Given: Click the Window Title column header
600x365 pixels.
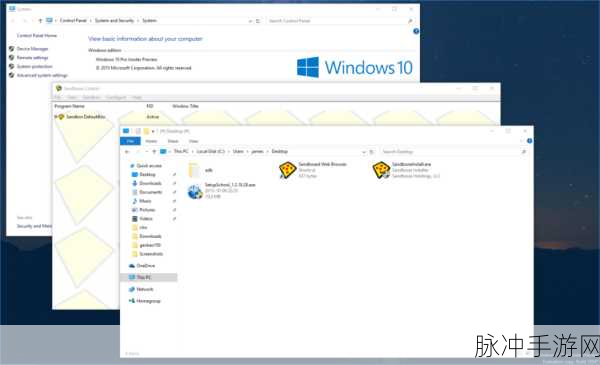Looking at the screenshot, I should (185, 106).
